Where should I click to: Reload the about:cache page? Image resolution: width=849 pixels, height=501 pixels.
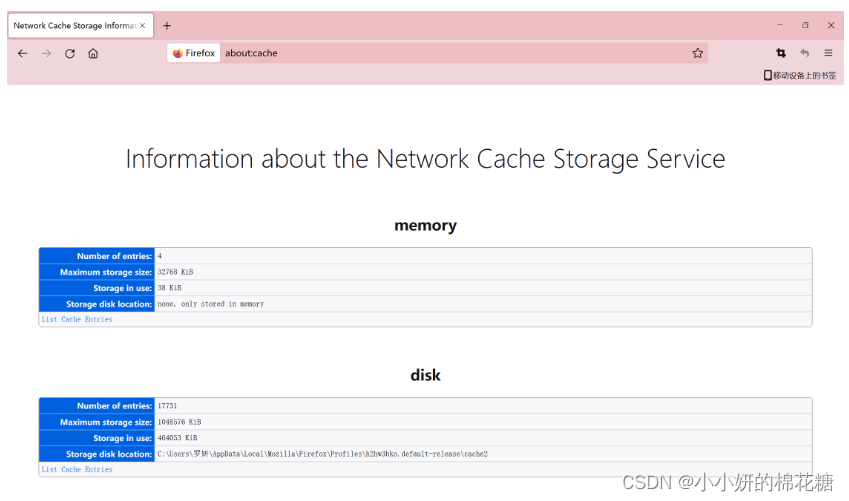point(70,53)
